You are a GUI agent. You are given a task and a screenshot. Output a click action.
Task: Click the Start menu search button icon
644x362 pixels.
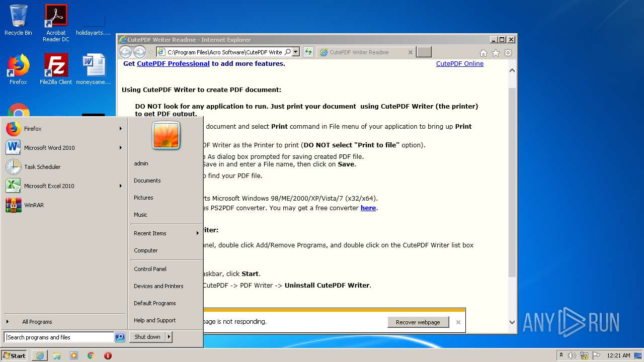120,337
